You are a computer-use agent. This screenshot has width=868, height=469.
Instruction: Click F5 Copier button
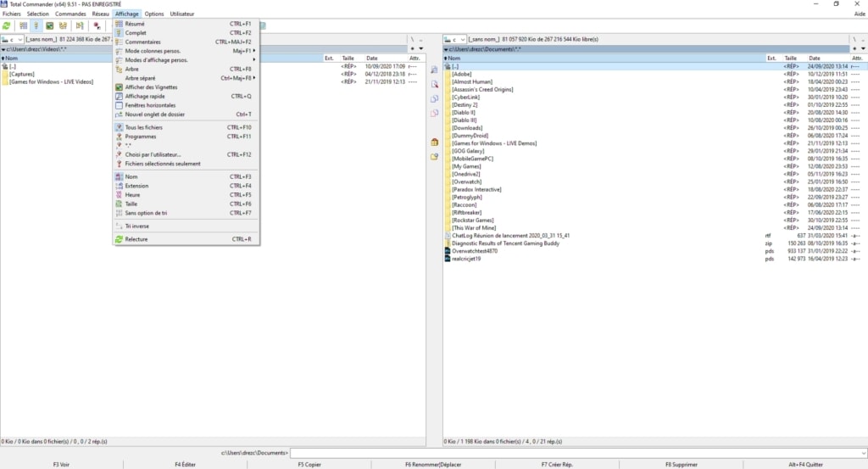309,465
